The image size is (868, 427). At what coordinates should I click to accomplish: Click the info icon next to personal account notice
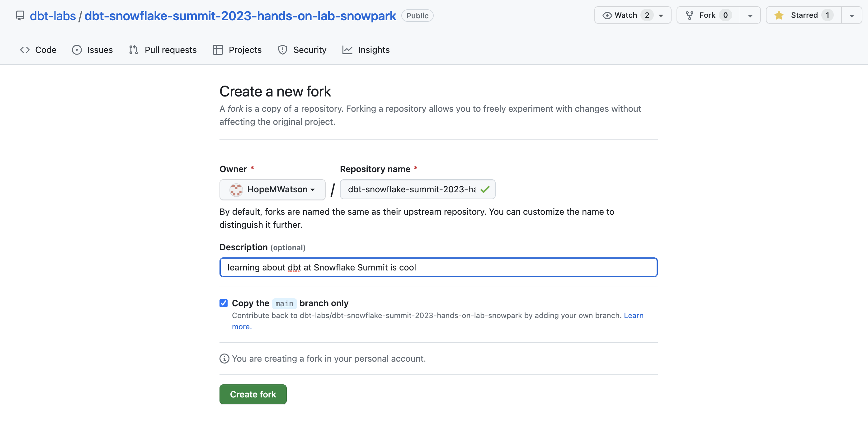[x=224, y=359]
